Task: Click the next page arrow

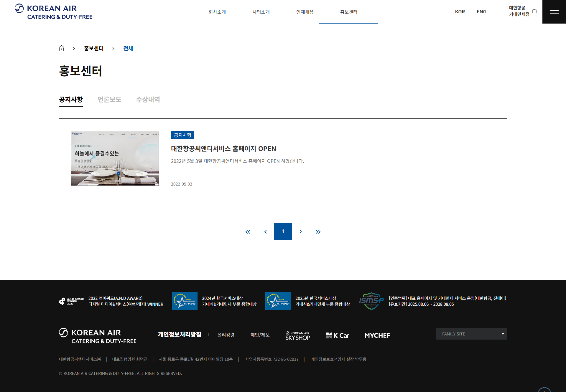Action: [x=300, y=232]
